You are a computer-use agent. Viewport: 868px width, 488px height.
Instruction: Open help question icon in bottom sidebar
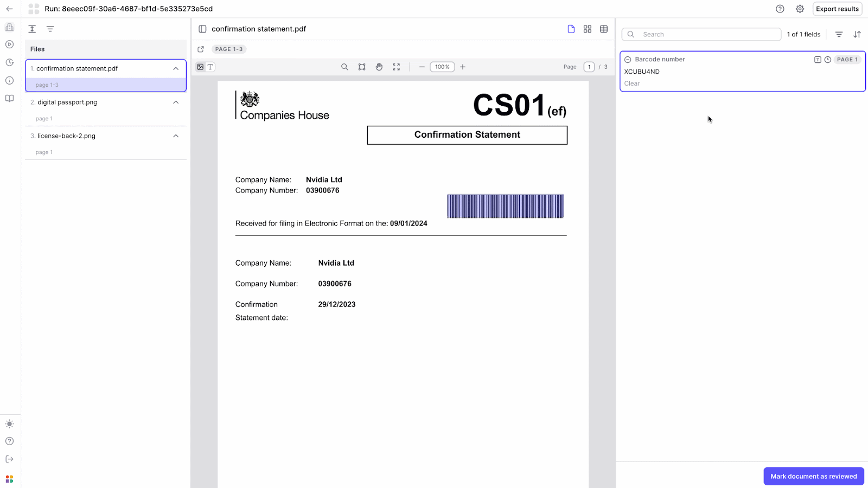tap(9, 441)
